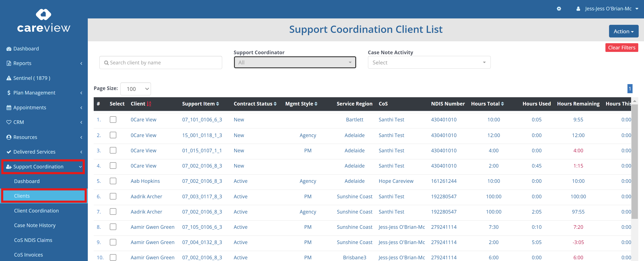Image resolution: width=644 pixels, height=261 pixels.
Task: Click the user profile icon
Action: pos(578,9)
